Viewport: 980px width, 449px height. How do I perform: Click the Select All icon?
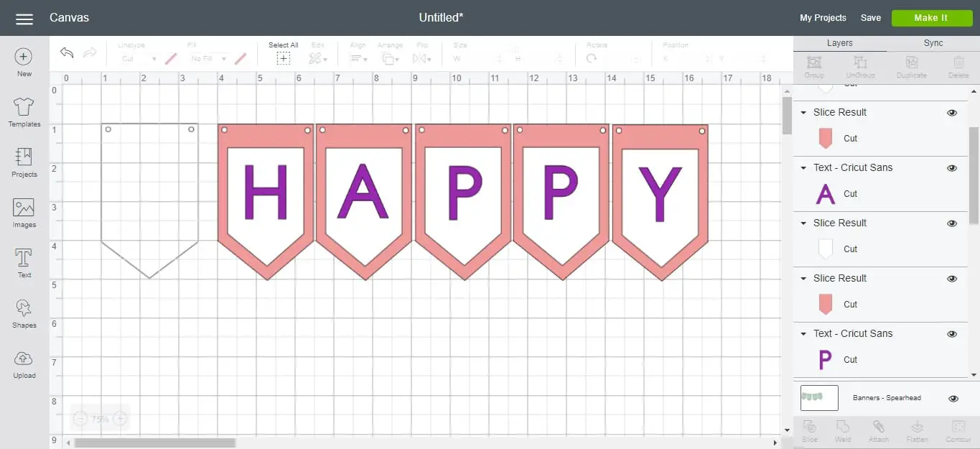pos(284,58)
